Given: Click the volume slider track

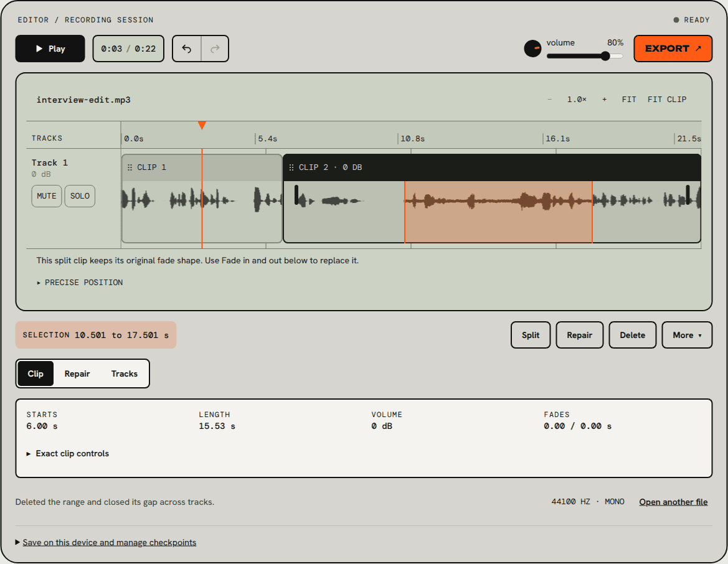Looking at the screenshot, I should 585,56.
